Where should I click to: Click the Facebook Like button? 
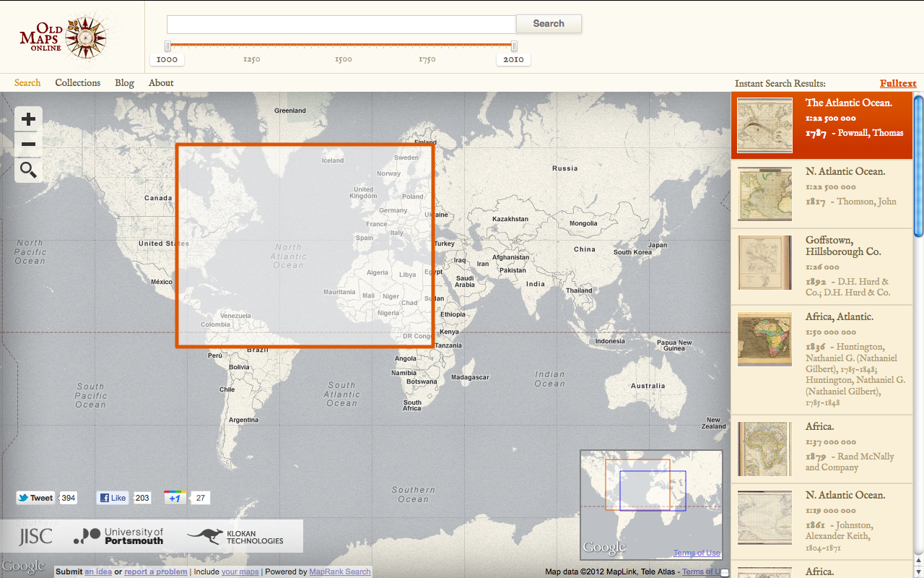coord(113,498)
